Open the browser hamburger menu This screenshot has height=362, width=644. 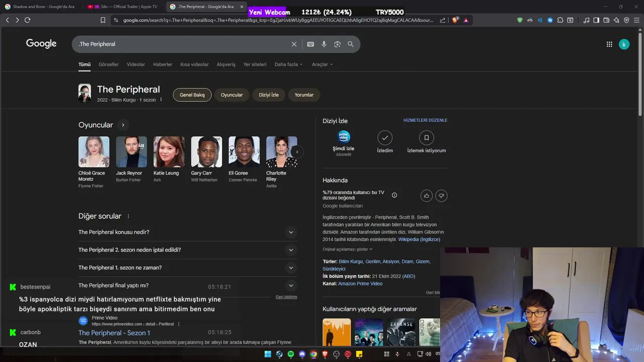636,20
